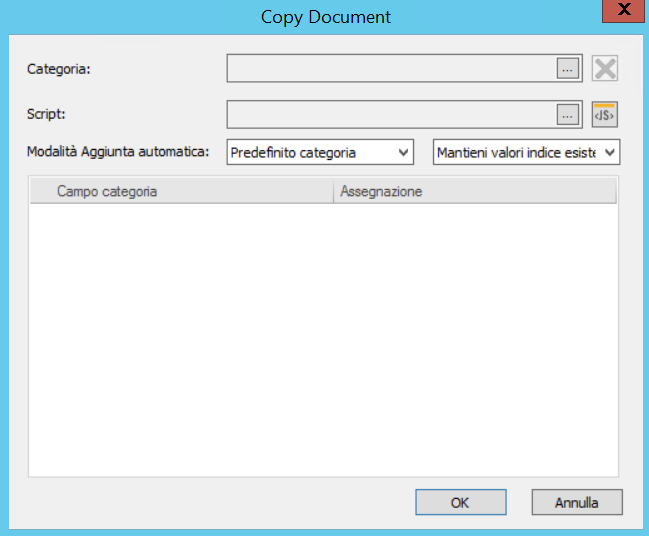
Task: Close the Copy Document dialog window
Action: click(624, 11)
